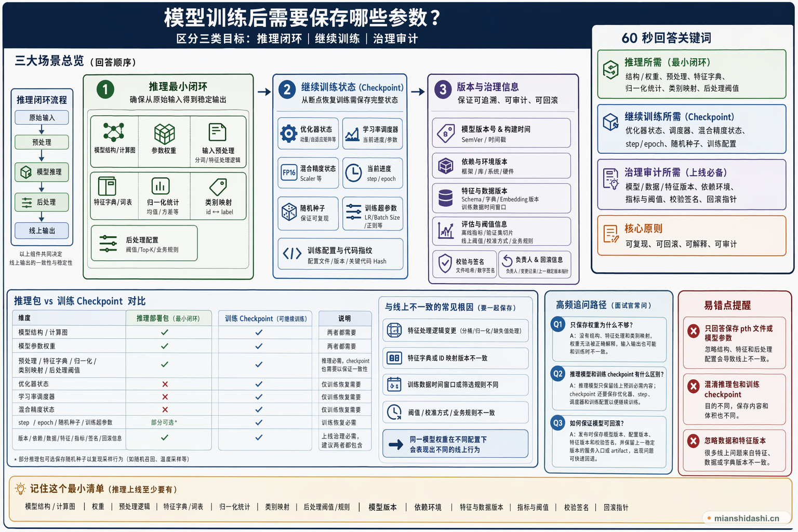Click 依赖环境 in the bottom checklist
Screen dimensions: 798x532
pyautogui.click(x=428, y=507)
